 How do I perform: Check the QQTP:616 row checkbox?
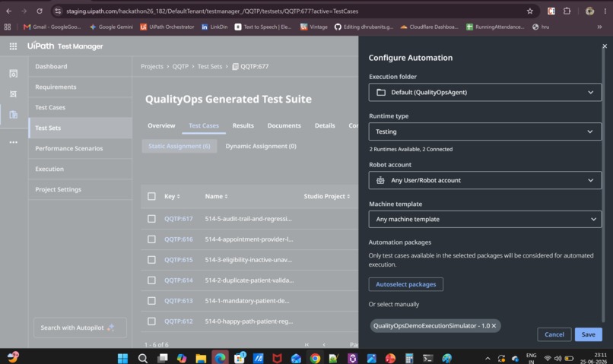tap(151, 239)
